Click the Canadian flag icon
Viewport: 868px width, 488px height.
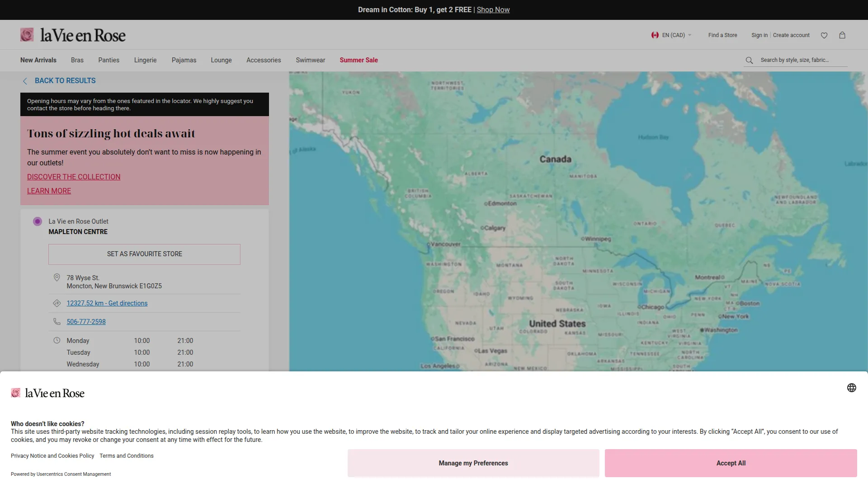(x=655, y=35)
